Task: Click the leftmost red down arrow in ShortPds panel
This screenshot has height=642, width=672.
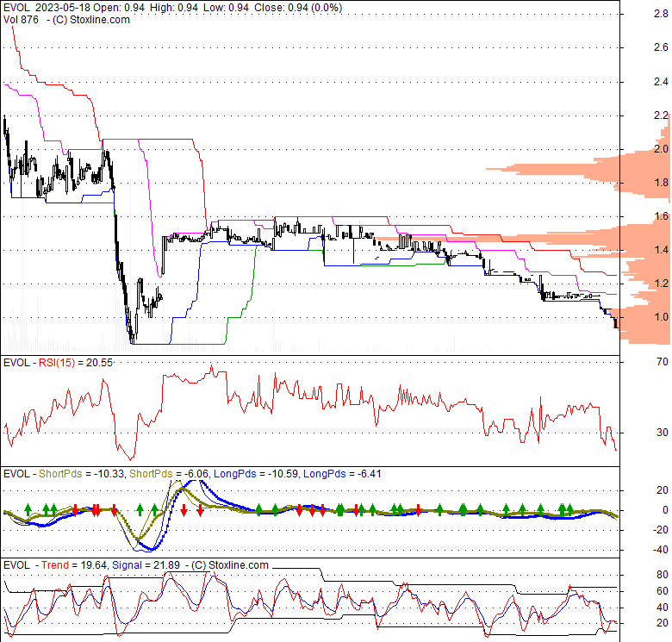Action: (75, 510)
